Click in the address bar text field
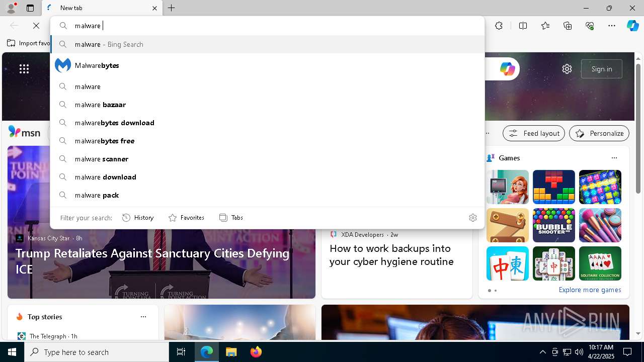Screen dimensions: 644x362 pos(277,26)
